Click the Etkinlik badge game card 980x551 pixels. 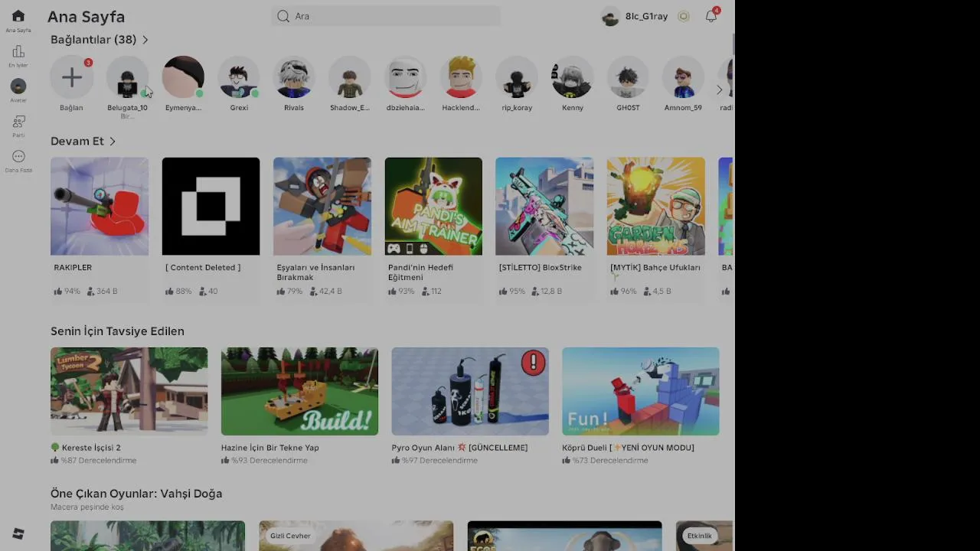click(x=704, y=536)
